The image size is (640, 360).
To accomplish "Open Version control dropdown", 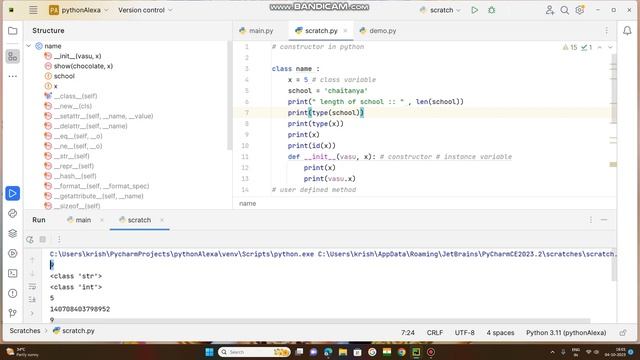I will point(145,10).
